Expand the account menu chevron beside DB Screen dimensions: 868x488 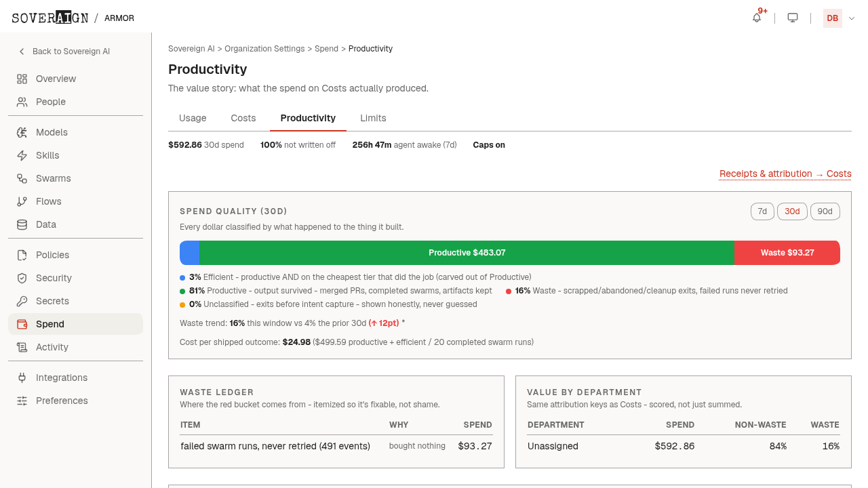852,18
